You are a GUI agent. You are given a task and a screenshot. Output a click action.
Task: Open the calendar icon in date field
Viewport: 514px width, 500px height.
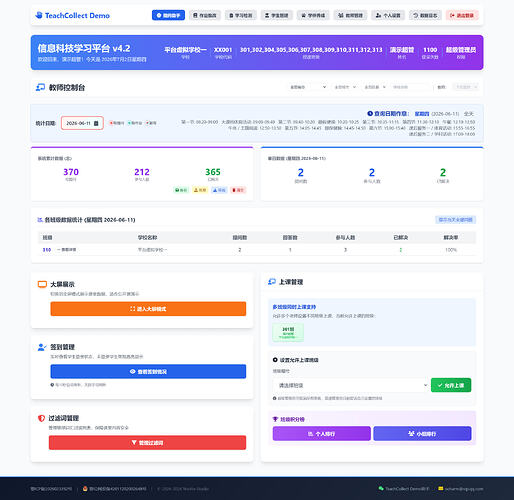click(96, 123)
